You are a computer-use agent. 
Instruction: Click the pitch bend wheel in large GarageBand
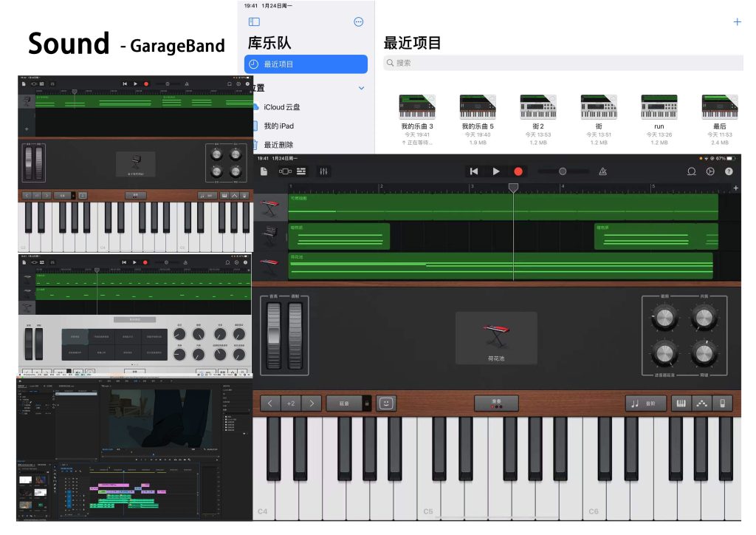click(x=273, y=335)
